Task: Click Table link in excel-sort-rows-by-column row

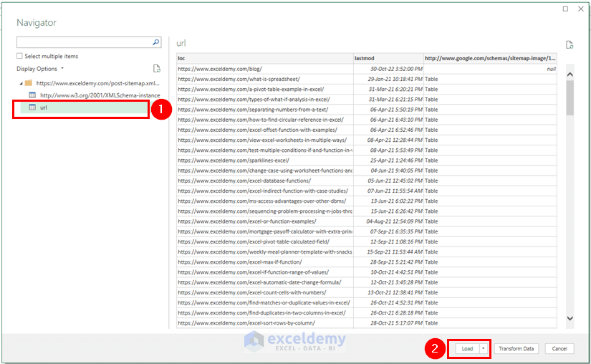Action: 431,323
